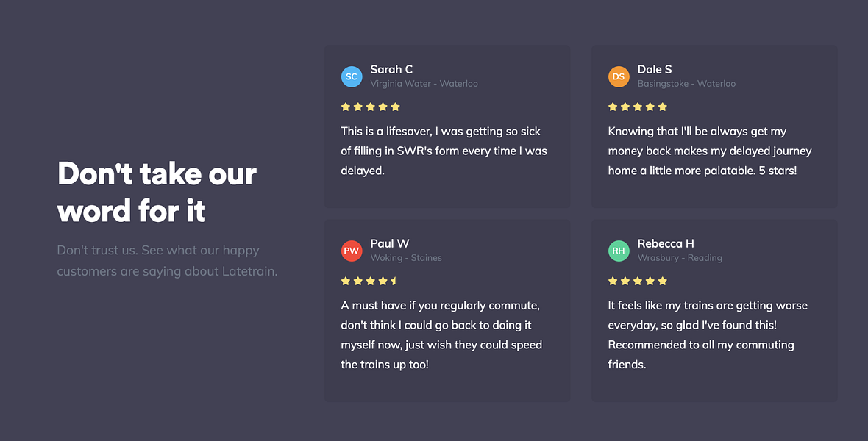868x441 pixels.
Task: Click the Basingstoke - Waterloo route text
Action: click(x=686, y=84)
